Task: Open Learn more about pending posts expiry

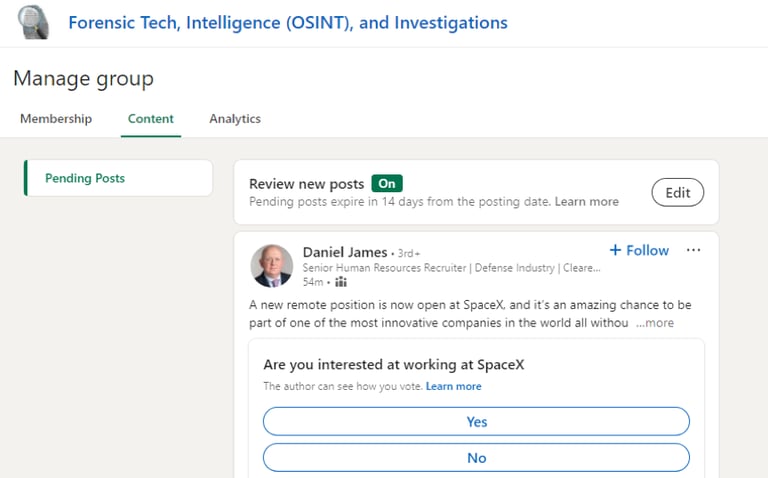Action: point(586,201)
